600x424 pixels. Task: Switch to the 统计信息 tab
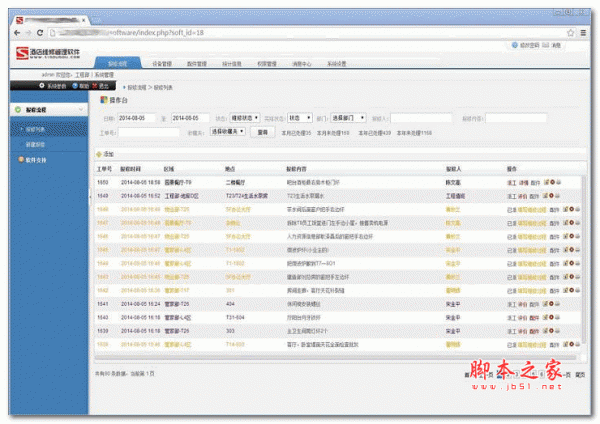232,64
